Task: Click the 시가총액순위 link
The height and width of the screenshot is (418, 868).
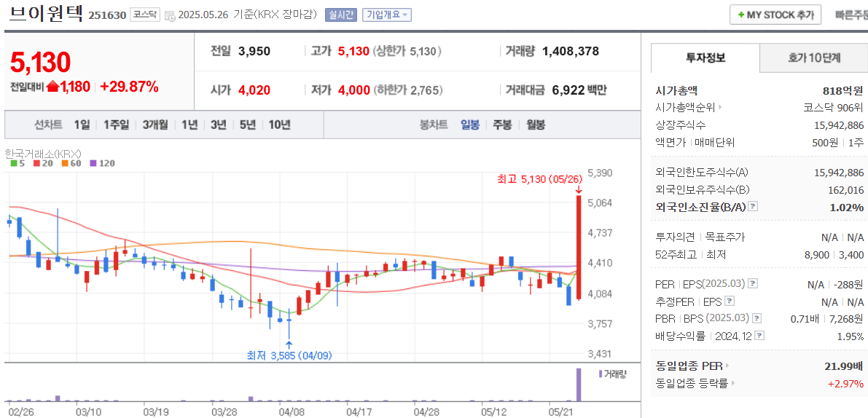Action: (685, 107)
